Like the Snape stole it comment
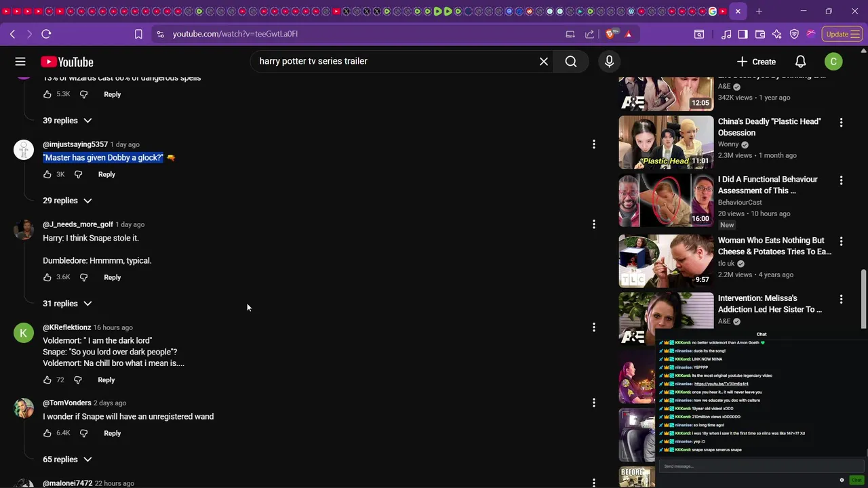The height and width of the screenshot is (488, 868). (47, 277)
